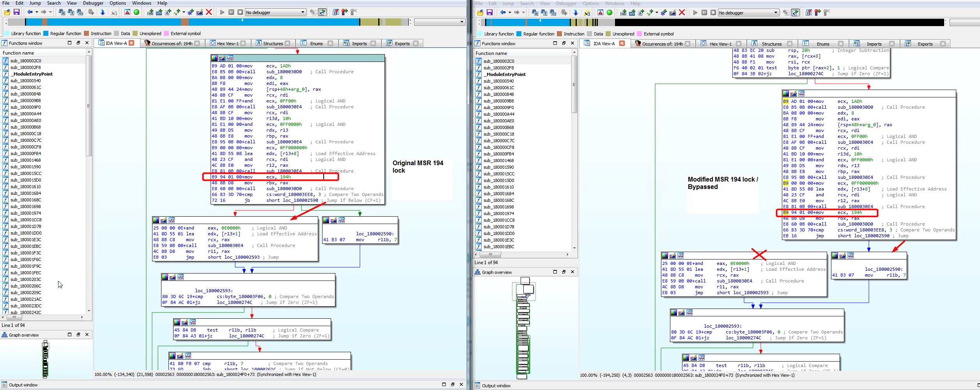Switch to Structures tab in left window
980x390 pixels.
click(273, 43)
